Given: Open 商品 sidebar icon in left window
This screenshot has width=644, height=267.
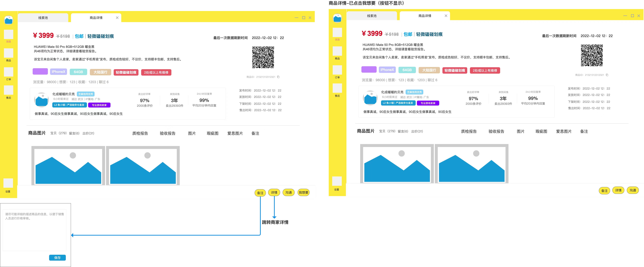Looking at the screenshot, I should click(x=8, y=53).
